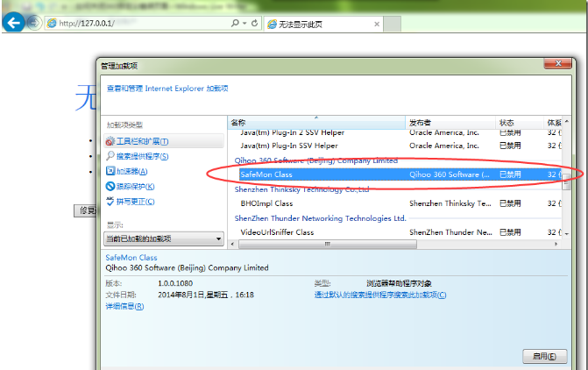
Task: Click the spelling correction checkmark icon
Action: tap(110, 201)
